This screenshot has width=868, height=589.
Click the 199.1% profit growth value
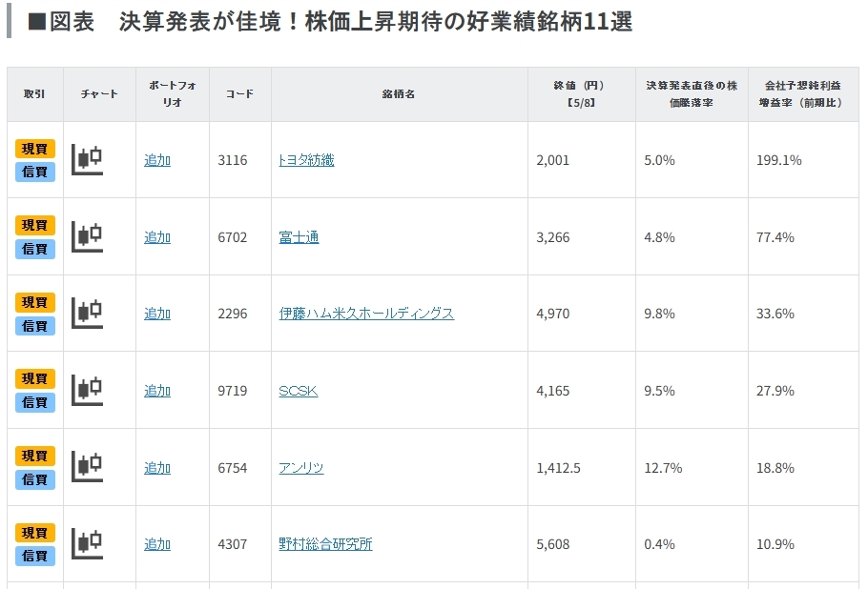[x=779, y=160]
